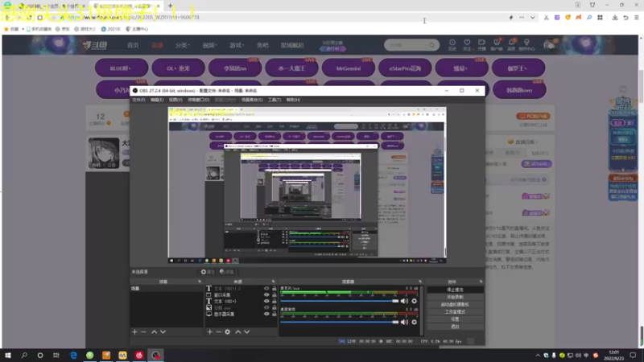Expand the 游戏 dropdown in Douyu navigation
The image size is (644, 362).
[x=237, y=45]
